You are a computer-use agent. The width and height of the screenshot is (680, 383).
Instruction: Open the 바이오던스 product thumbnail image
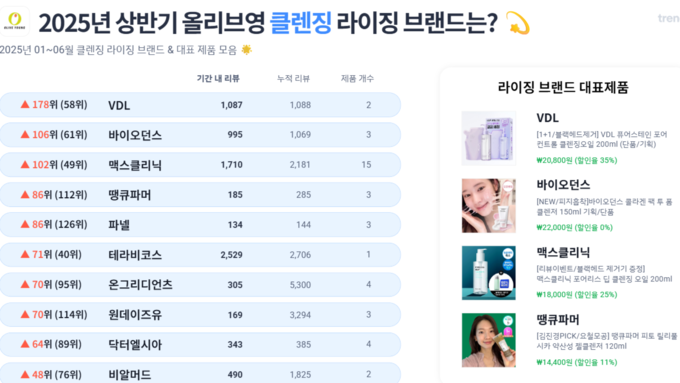(489, 206)
